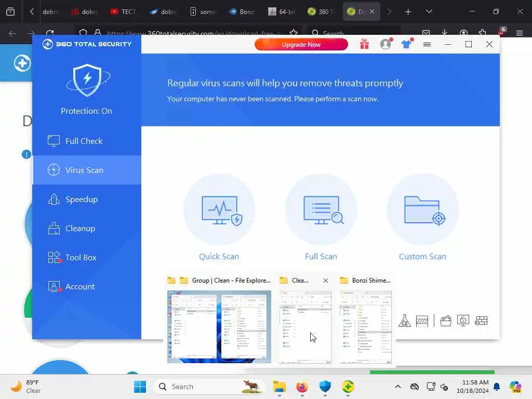Image resolution: width=532 pixels, height=399 pixels.
Task: Close the Clea... File Explorer preview
Action: 326,281
